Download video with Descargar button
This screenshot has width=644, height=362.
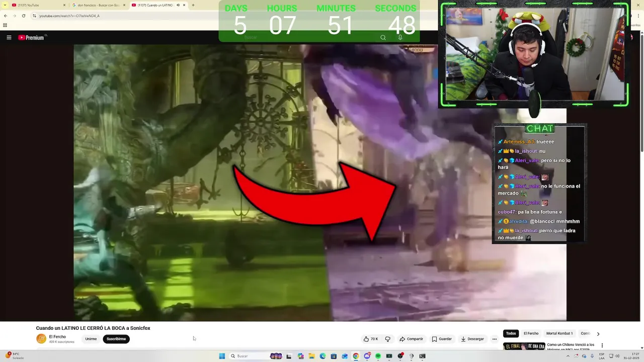(x=472, y=339)
